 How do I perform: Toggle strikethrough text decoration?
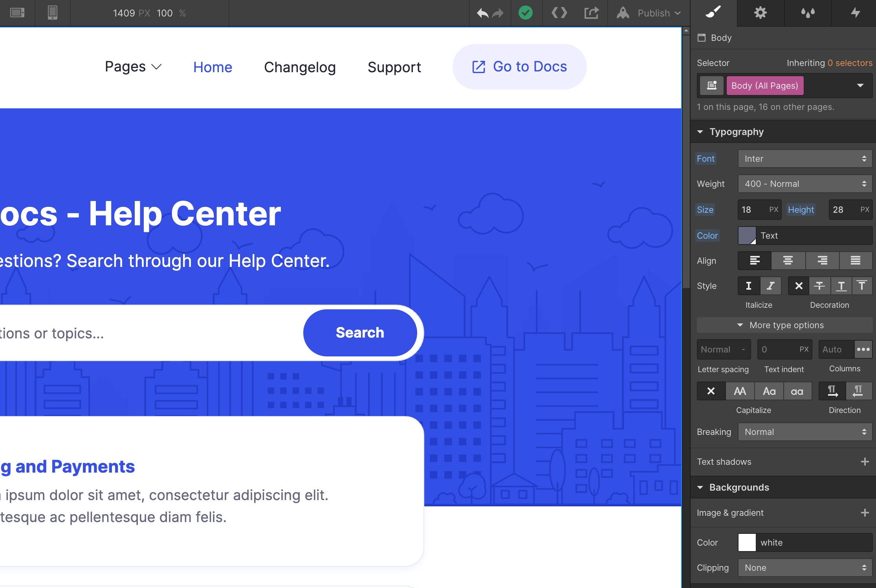tap(820, 286)
